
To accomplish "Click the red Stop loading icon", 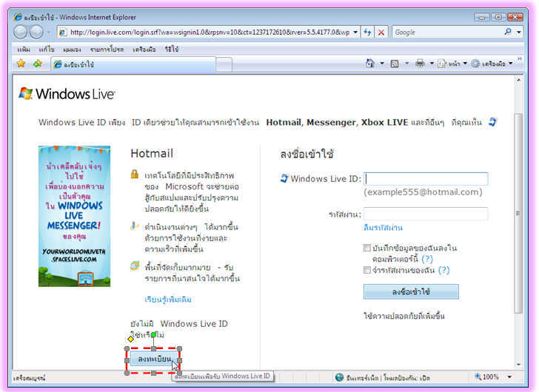I will [381, 33].
